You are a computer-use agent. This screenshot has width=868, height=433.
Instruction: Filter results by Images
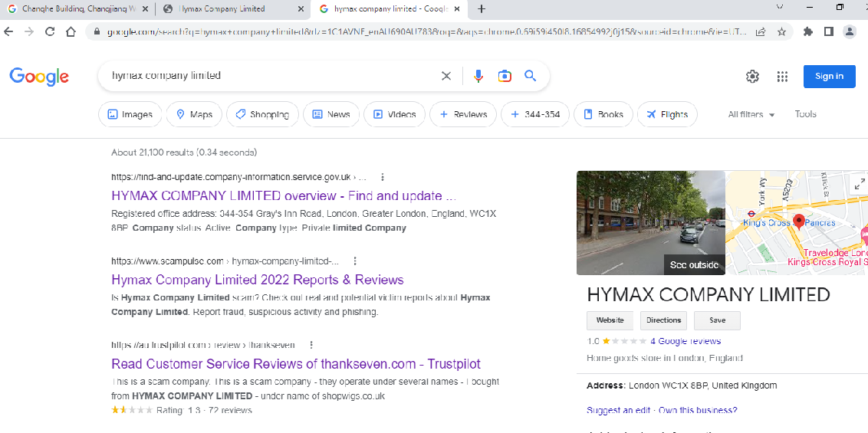pos(130,114)
